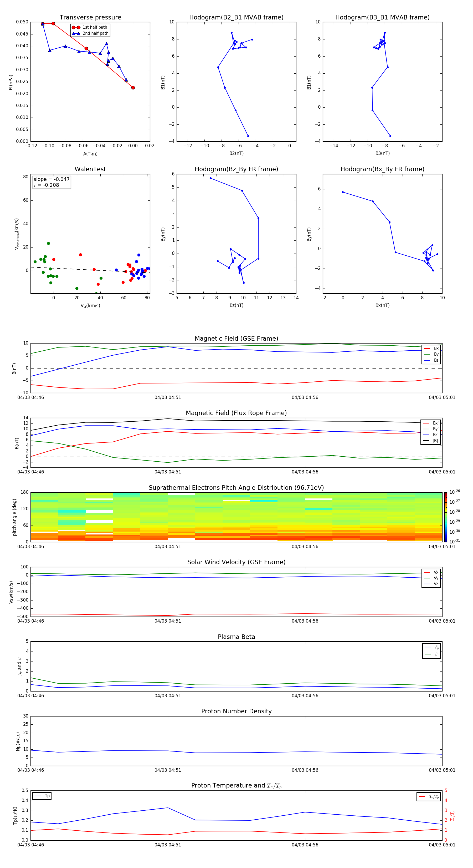Viewport: 473px width, 868px height.
Task: Click '04/03 04:56' tick under Proton Temperature plot
Action: (x=305, y=845)
